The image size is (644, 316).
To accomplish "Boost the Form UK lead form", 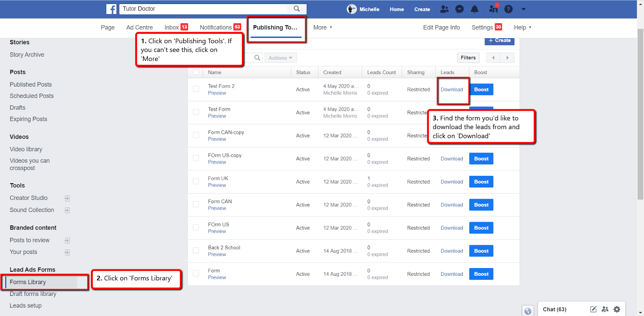I will (x=481, y=182).
